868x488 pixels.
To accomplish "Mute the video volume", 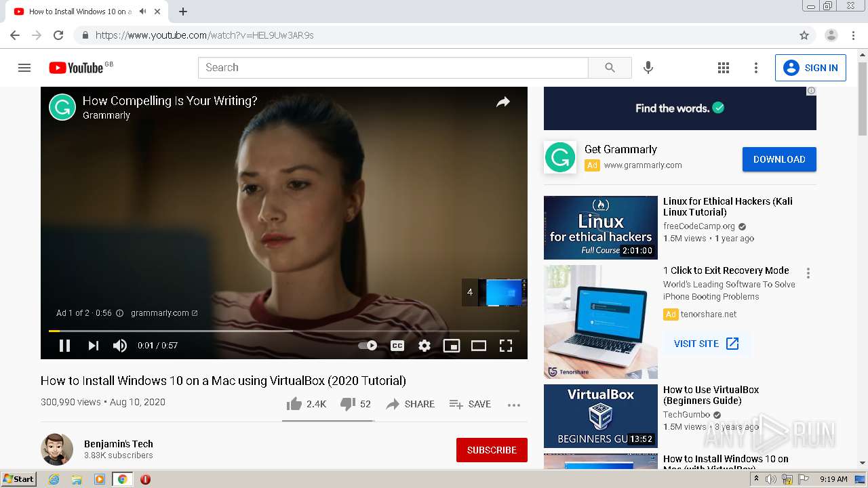I will (120, 346).
